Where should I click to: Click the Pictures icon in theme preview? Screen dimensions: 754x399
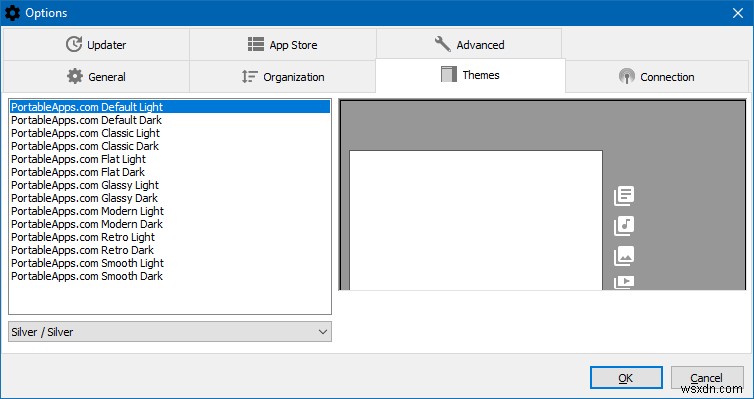pyautogui.click(x=624, y=256)
